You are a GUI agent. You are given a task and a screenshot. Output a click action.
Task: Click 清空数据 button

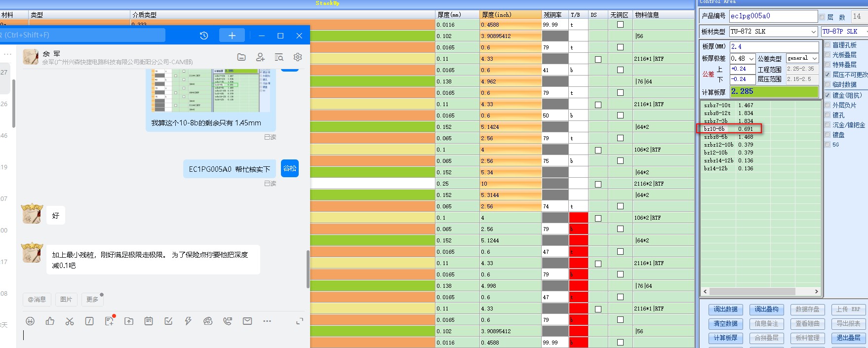(x=725, y=324)
